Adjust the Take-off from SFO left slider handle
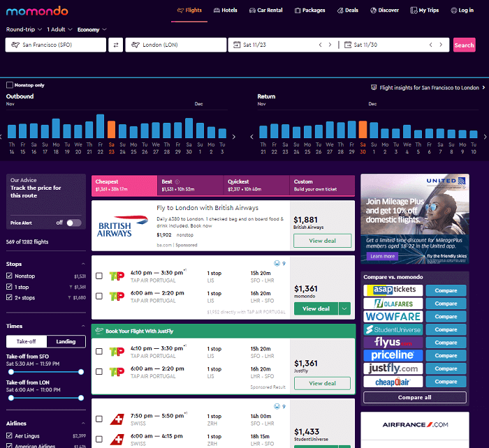This screenshot has height=448, width=489. pos(11,372)
